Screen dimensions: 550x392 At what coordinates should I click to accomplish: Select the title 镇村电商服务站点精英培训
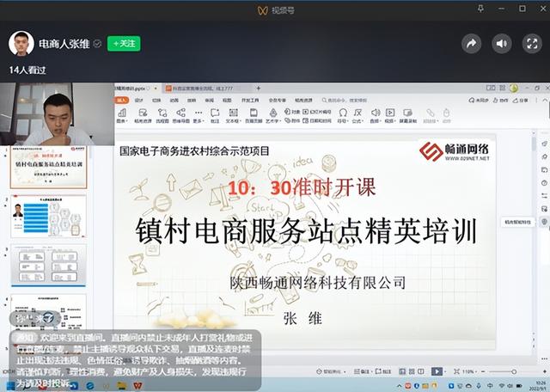pyautogui.click(x=306, y=231)
